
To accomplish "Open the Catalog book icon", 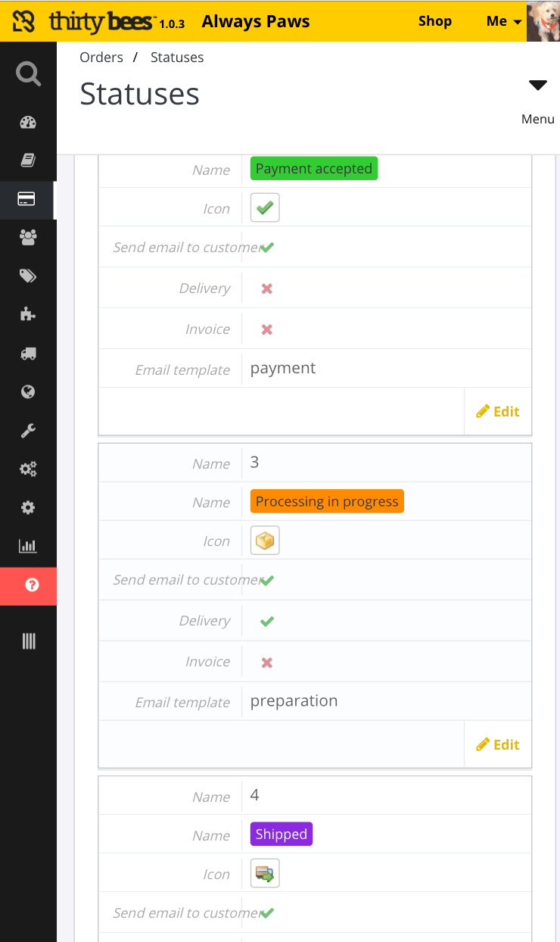I will pyautogui.click(x=28, y=161).
